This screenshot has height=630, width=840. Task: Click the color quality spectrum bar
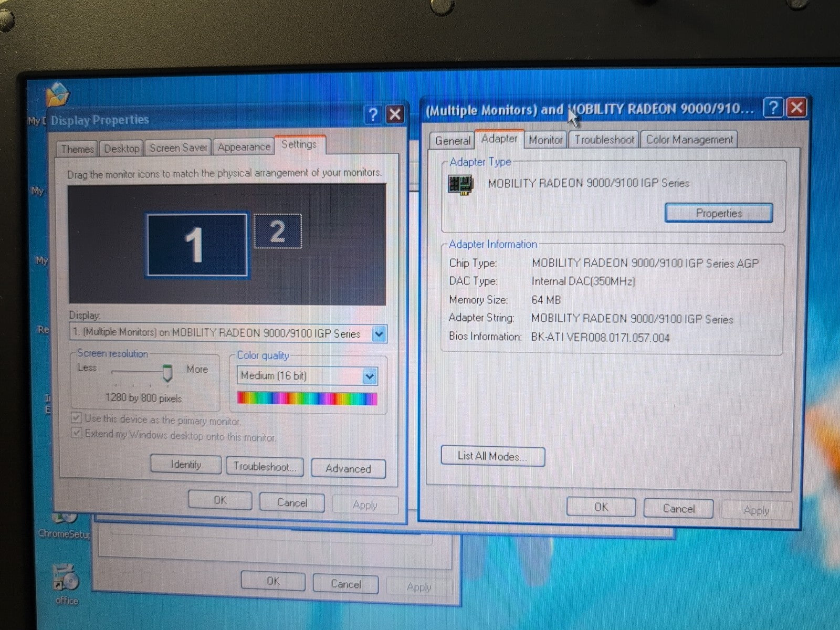click(307, 398)
